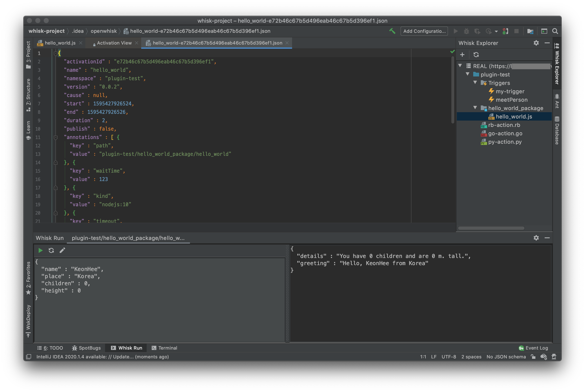Open the Add Configuration dropdown
The width and height of the screenshot is (585, 392).
(x=424, y=31)
